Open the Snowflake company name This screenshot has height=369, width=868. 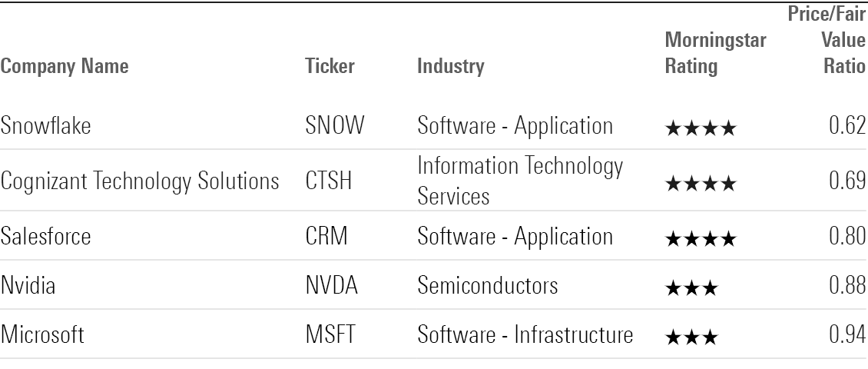[x=45, y=125]
